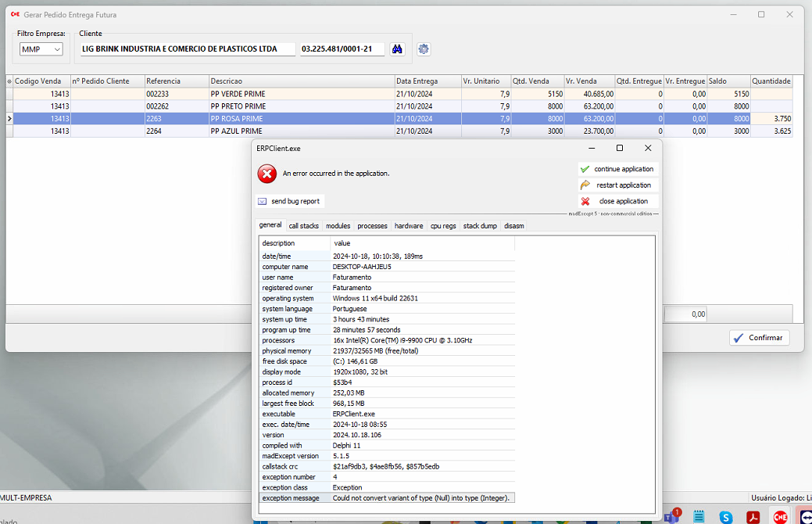This screenshot has height=524, width=812.
Task: Switch to the call stacks tab
Action: (304, 226)
